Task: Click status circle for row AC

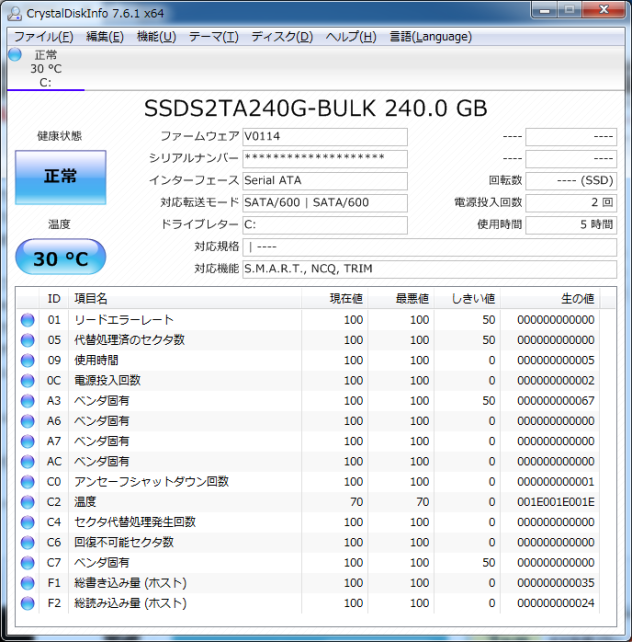Action: (x=28, y=461)
